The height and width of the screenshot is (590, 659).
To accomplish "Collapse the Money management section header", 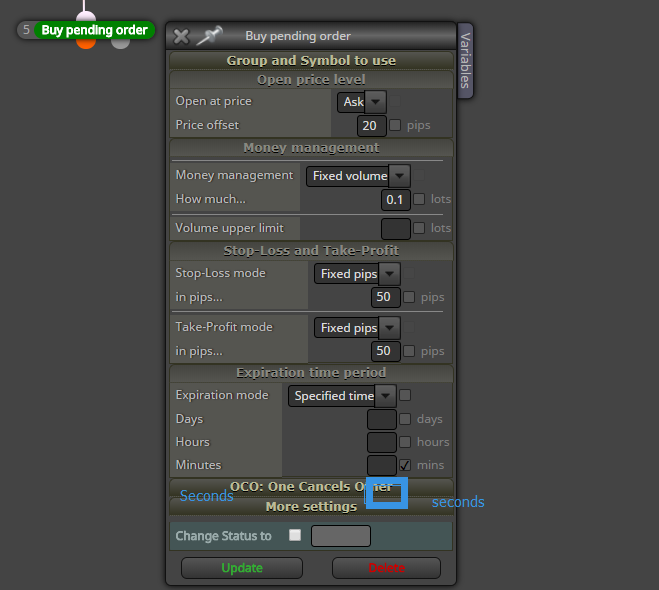I will pos(311,148).
